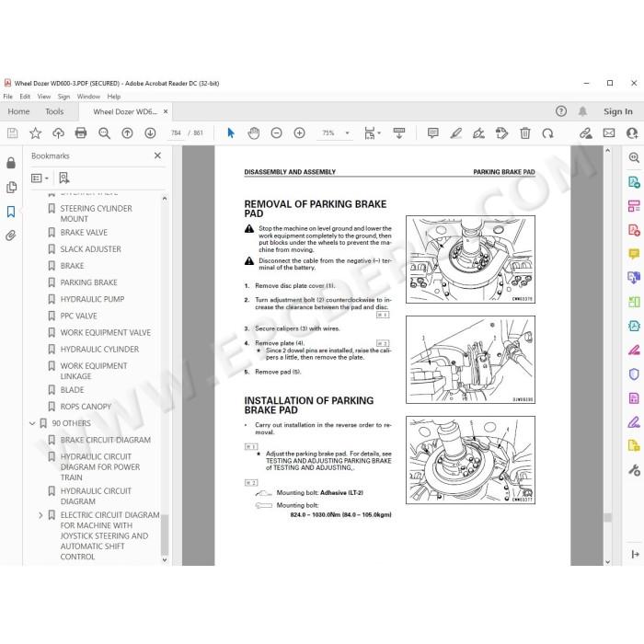Collapse the 90 OTHERS bookmark group
This screenshot has width=644, height=644.
[x=32, y=423]
